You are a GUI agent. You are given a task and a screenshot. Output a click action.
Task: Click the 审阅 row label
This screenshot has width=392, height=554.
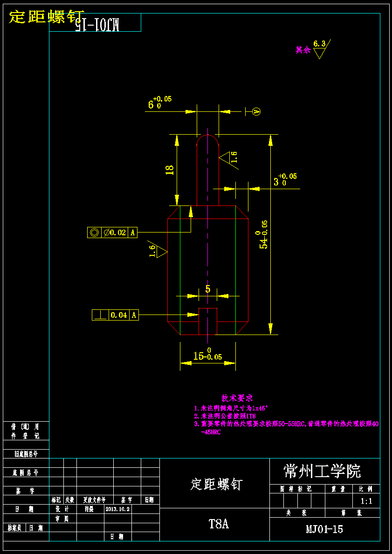pos(62,519)
